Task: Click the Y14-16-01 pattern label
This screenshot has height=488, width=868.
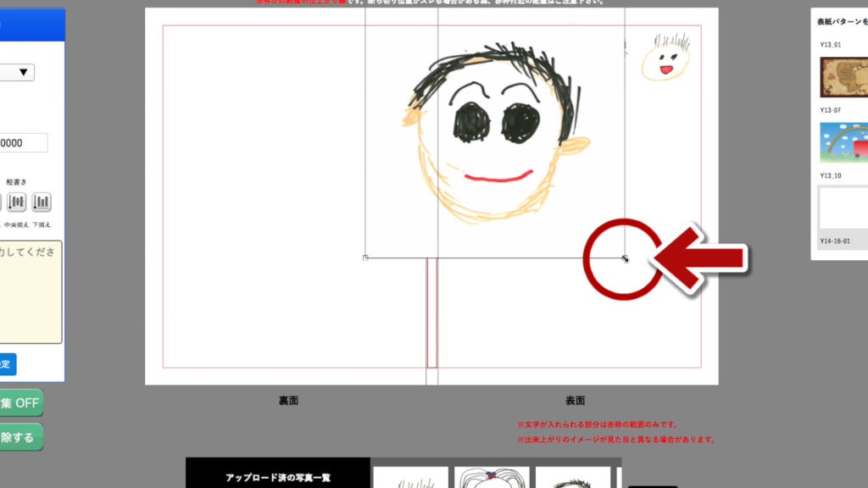Action: click(835, 241)
